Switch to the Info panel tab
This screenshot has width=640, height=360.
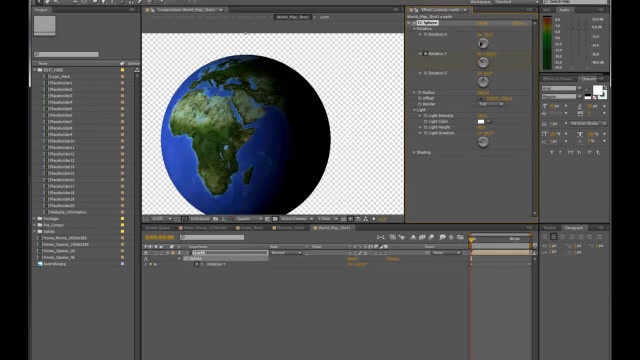tap(547, 10)
